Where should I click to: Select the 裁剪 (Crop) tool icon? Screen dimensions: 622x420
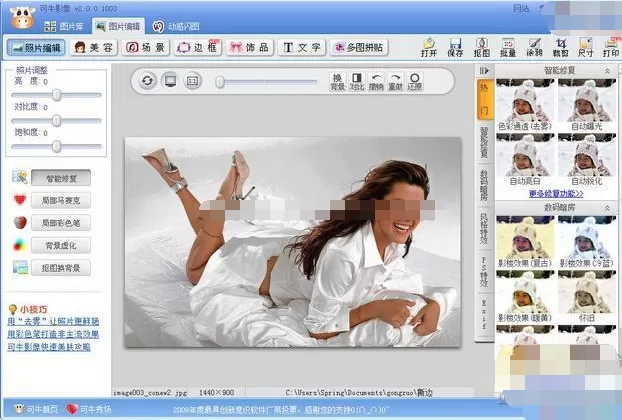pos(561,47)
